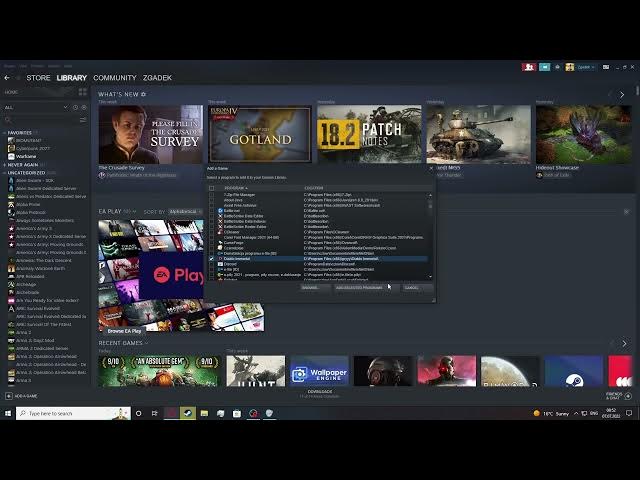
Task: Check the Discord checkbox
Action: tap(211, 264)
